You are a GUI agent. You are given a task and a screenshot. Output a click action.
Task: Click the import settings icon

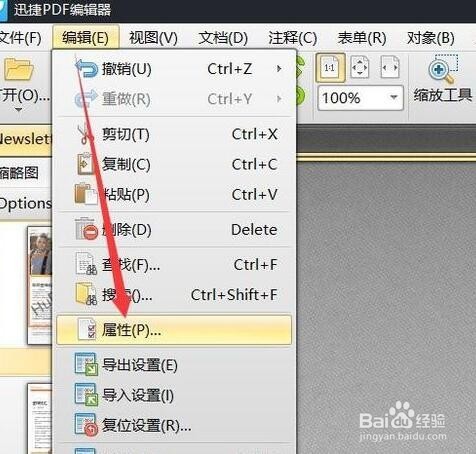86,395
